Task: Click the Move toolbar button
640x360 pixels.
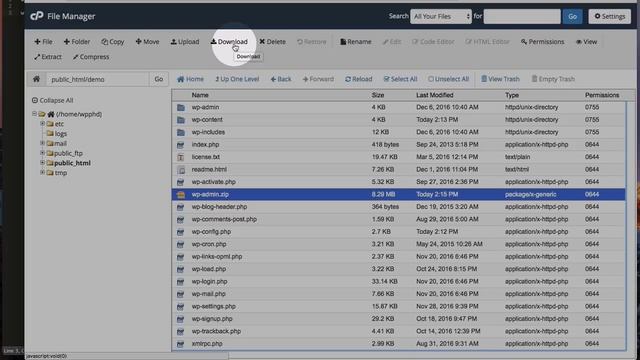Action: coord(147,42)
